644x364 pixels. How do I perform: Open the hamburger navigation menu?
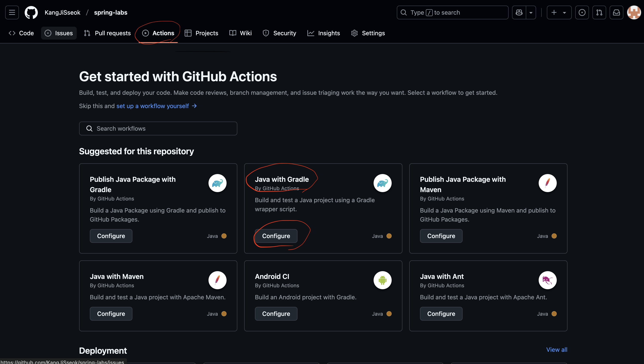pyautogui.click(x=12, y=12)
